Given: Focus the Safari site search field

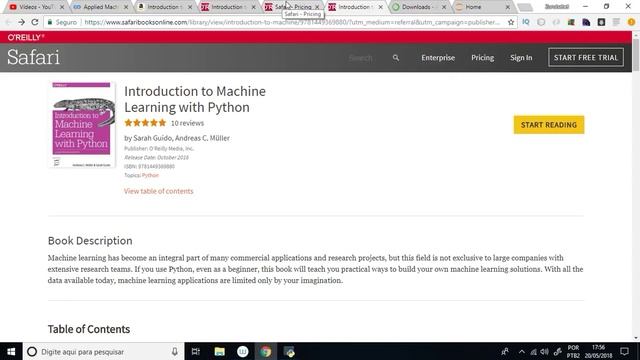Looking at the screenshot, I should (360, 58).
